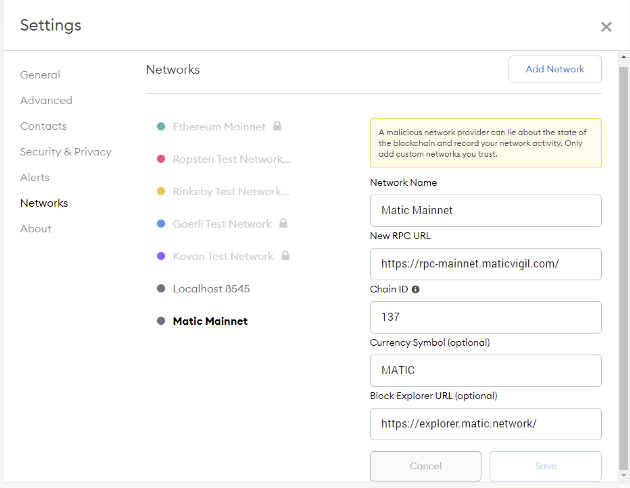Switch to Advanced settings
This screenshot has width=630, height=488.
[x=46, y=100]
